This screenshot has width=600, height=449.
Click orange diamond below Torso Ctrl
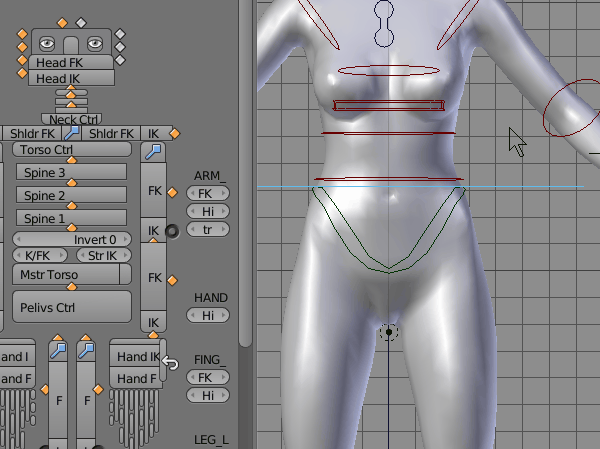pyautogui.click(x=72, y=160)
